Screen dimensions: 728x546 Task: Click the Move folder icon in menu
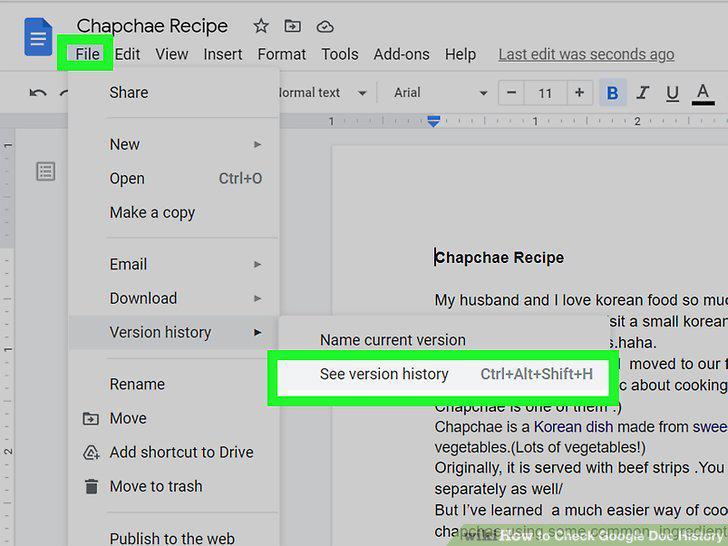pos(91,419)
